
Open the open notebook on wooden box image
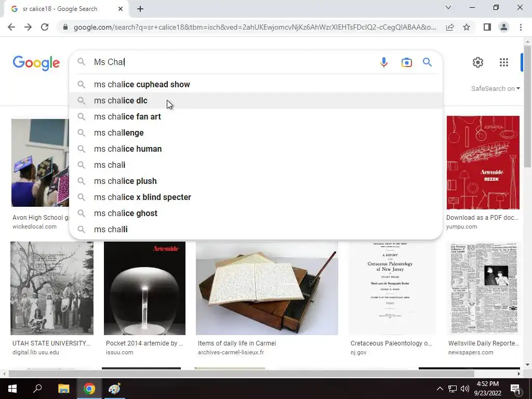pyautogui.click(x=267, y=288)
